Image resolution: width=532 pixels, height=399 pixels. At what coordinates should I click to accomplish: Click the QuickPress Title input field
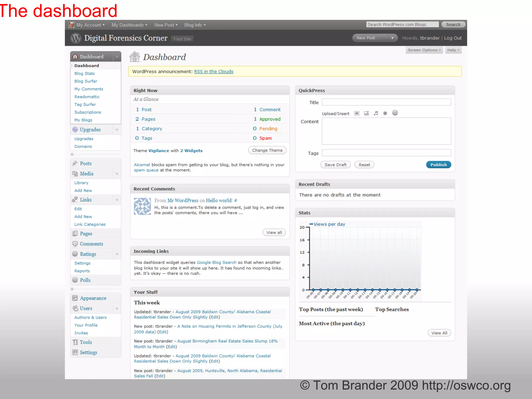(386, 102)
